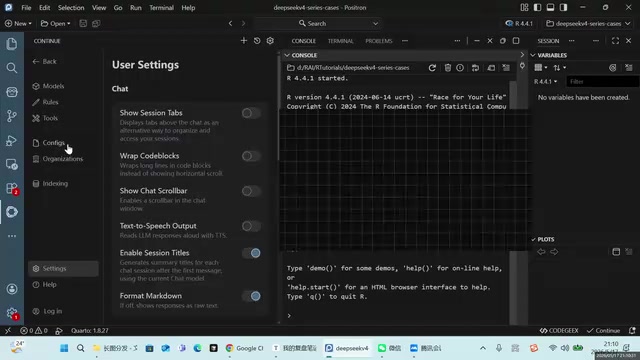
Task: Select the CONSOLE tab
Action: tap(304, 41)
